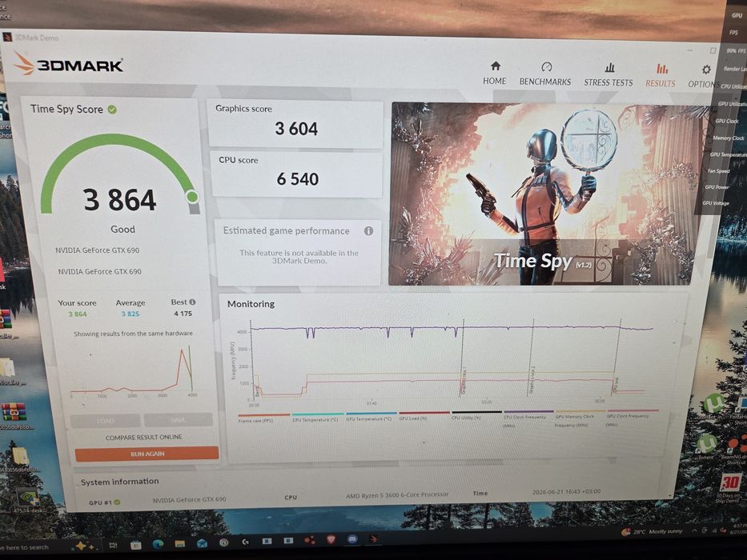
Task: Toggle the Frame rate (FPS) legend entry
Action: pos(263,418)
